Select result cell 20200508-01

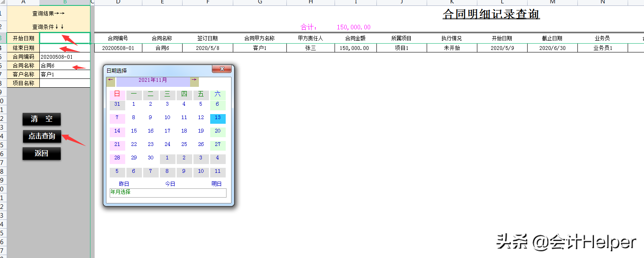118,48
